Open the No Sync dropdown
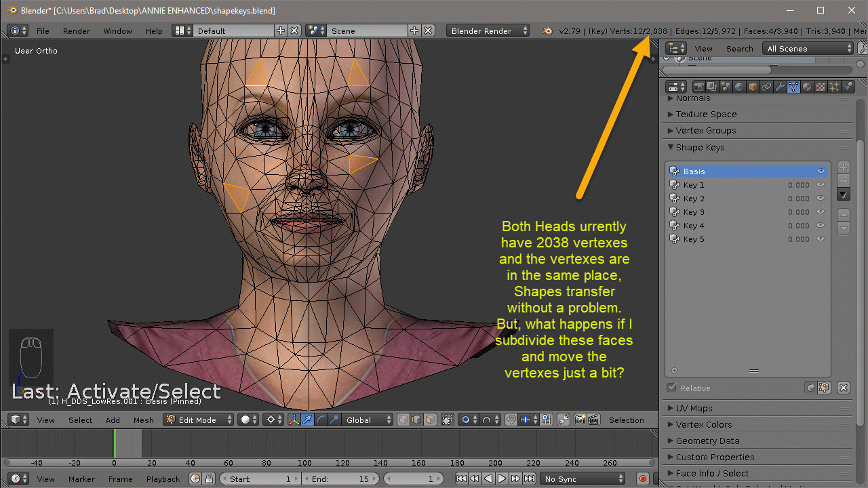The height and width of the screenshot is (488, 868). (583, 479)
